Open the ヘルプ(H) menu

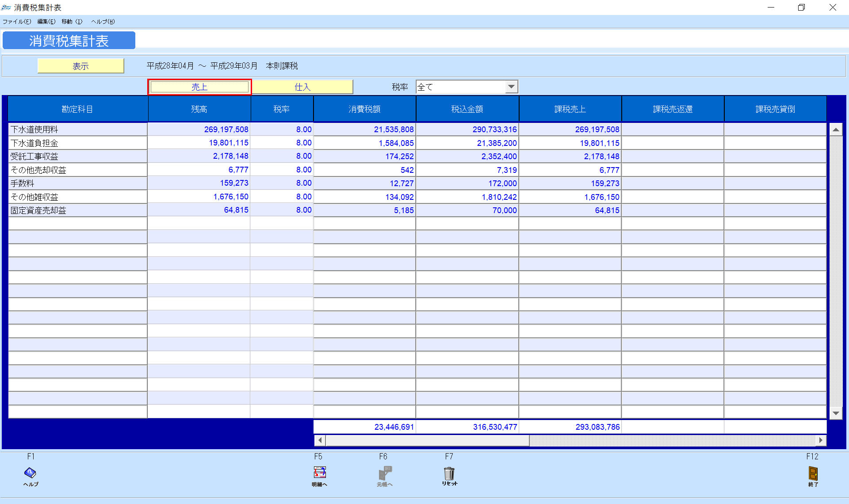coord(103,22)
